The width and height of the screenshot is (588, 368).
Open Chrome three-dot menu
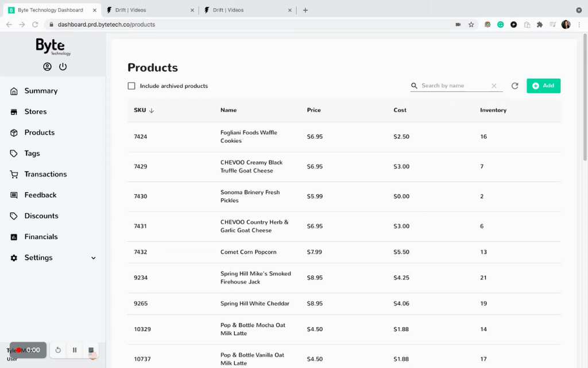coord(579,25)
